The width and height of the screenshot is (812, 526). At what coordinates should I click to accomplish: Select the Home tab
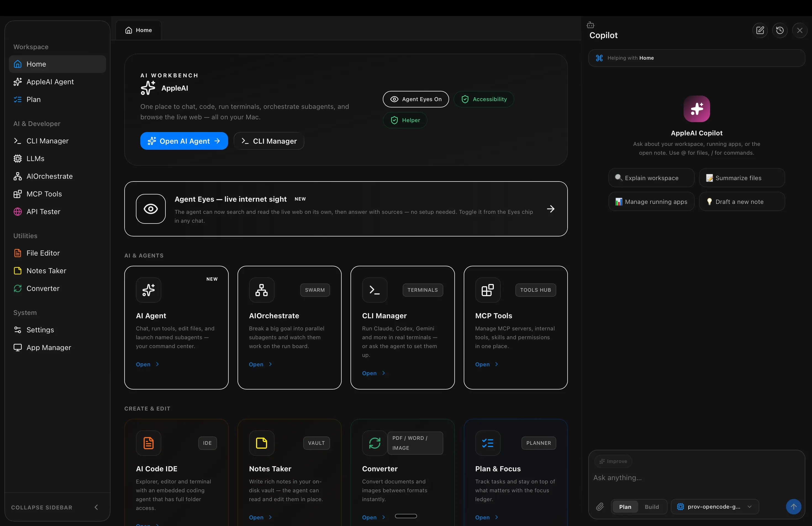coord(138,30)
